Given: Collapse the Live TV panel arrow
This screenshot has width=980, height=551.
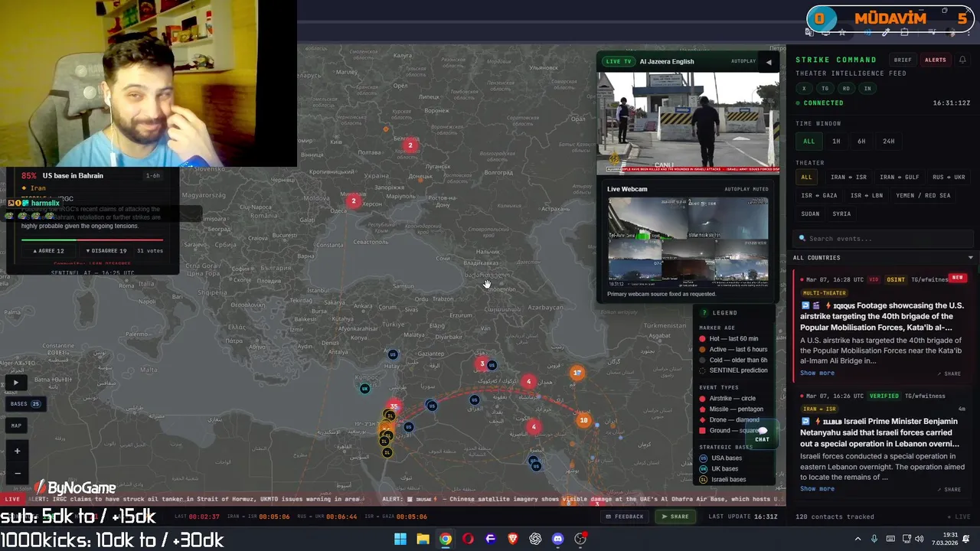Looking at the screenshot, I should pyautogui.click(x=769, y=62).
